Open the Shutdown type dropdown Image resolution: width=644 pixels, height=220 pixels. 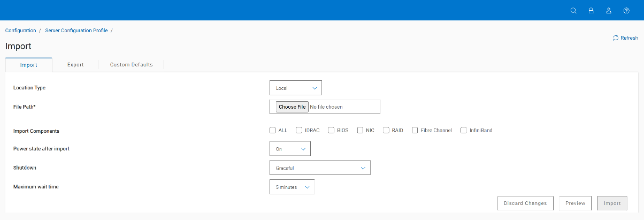click(320, 168)
